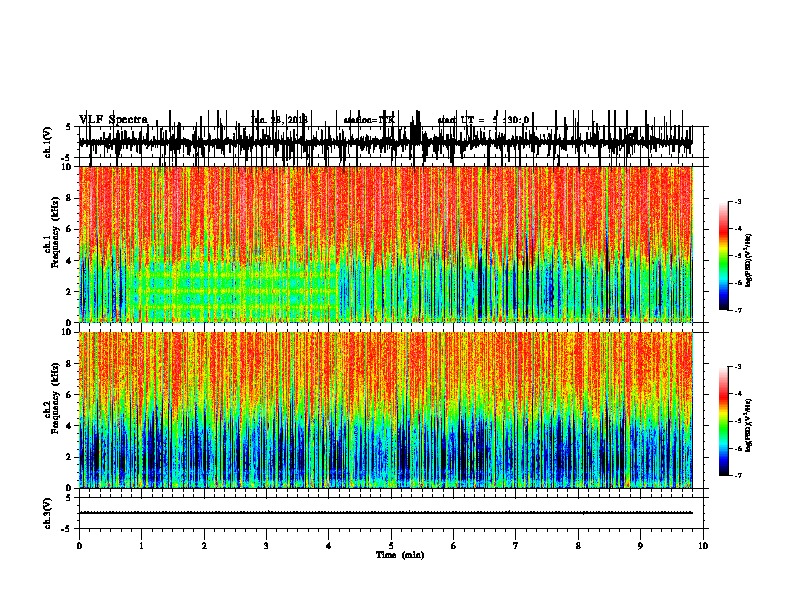
Task: Click the "2" tick on the time axis
Action: pyautogui.click(x=204, y=546)
